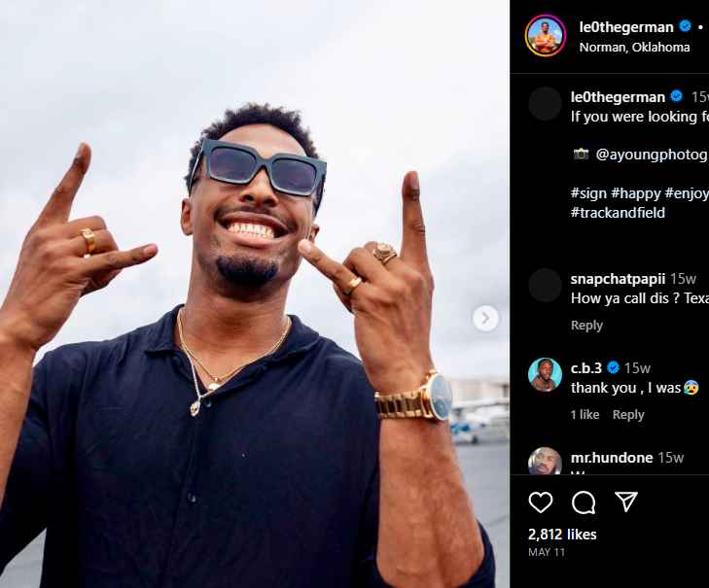
Task: Like the post with the heart icon
Action: click(x=541, y=502)
